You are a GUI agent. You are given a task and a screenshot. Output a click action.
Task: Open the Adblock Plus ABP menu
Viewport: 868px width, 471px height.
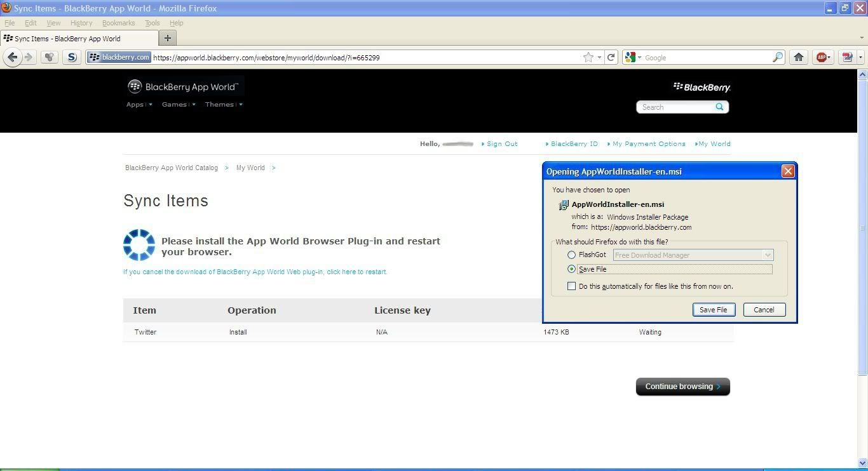point(824,57)
